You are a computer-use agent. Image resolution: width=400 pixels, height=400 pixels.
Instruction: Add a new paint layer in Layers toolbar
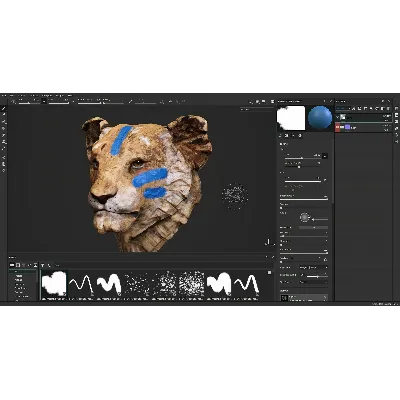366,109
